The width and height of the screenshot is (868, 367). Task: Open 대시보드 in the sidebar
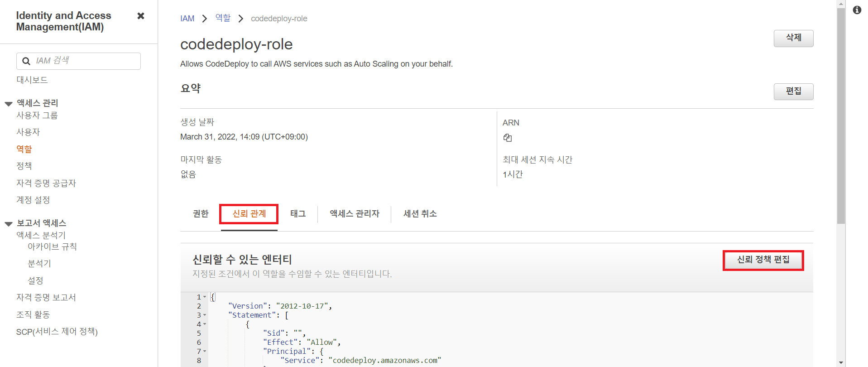tap(32, 80)
